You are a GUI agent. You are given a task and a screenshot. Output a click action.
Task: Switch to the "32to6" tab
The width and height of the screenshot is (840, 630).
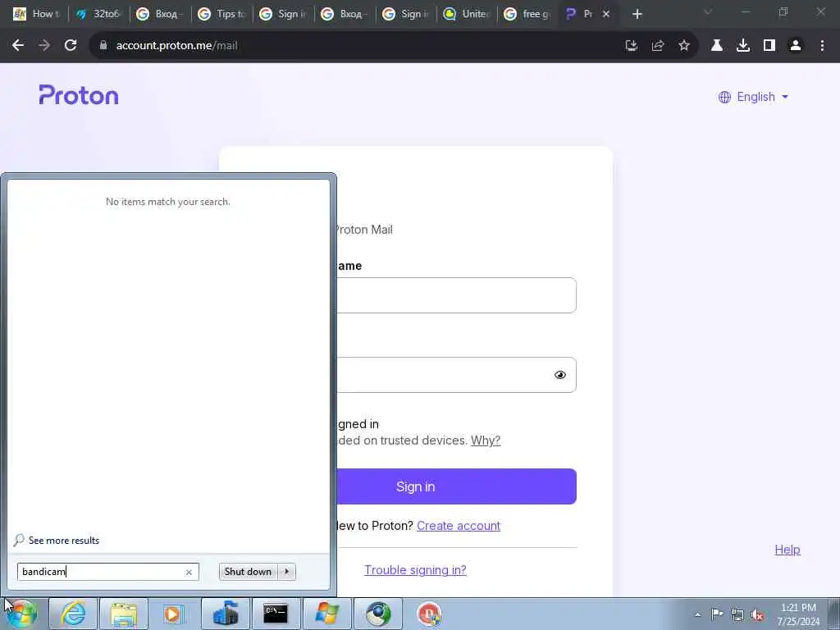click(98, 14)
